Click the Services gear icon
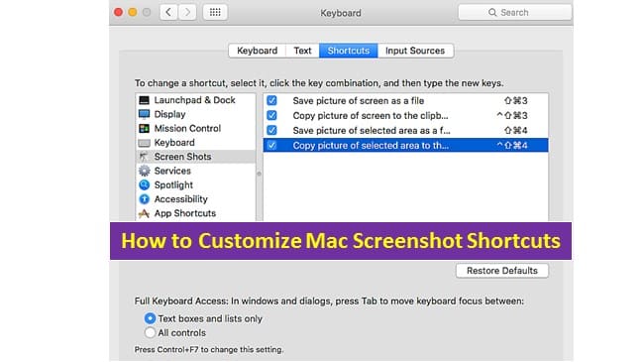The image size is (644, 362). 145,171
